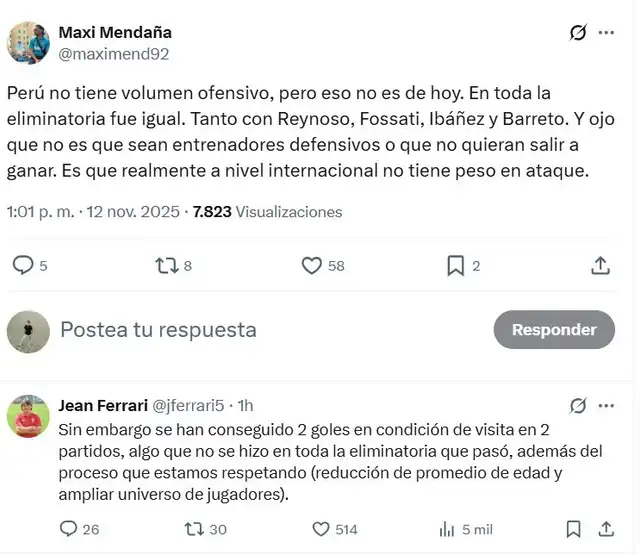
Task: View analytics for Jean Ferrari's reply
Action: [x=446, y=529]
